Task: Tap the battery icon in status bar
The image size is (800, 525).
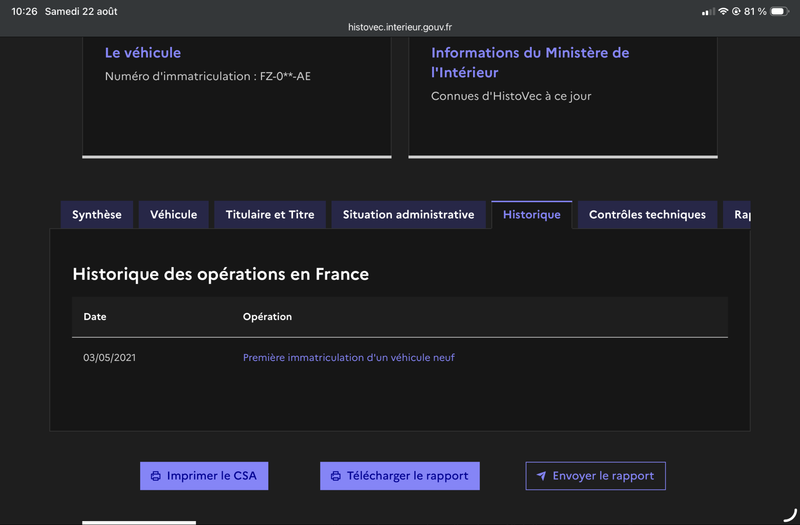Action: (x=780, y=11)
